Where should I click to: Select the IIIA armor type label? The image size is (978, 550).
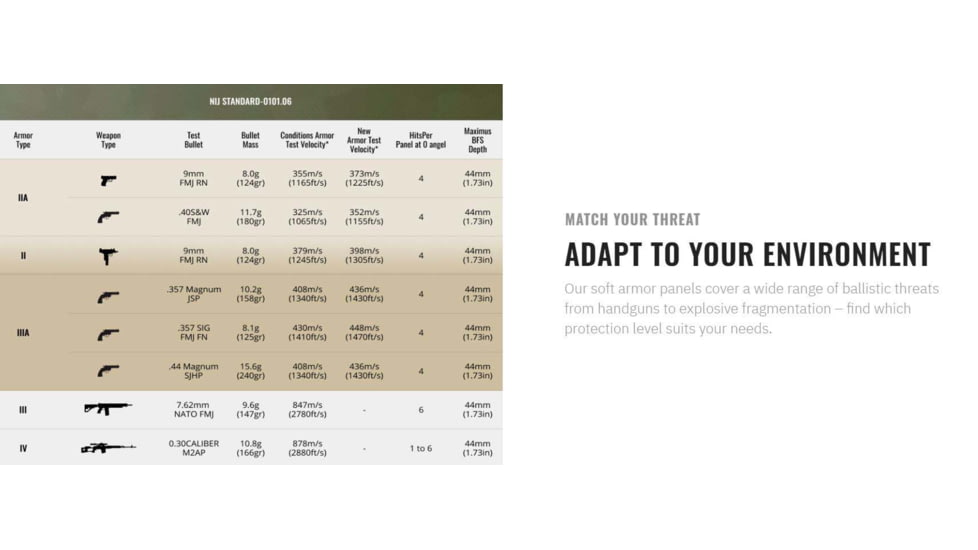click(x=23, y=333)
